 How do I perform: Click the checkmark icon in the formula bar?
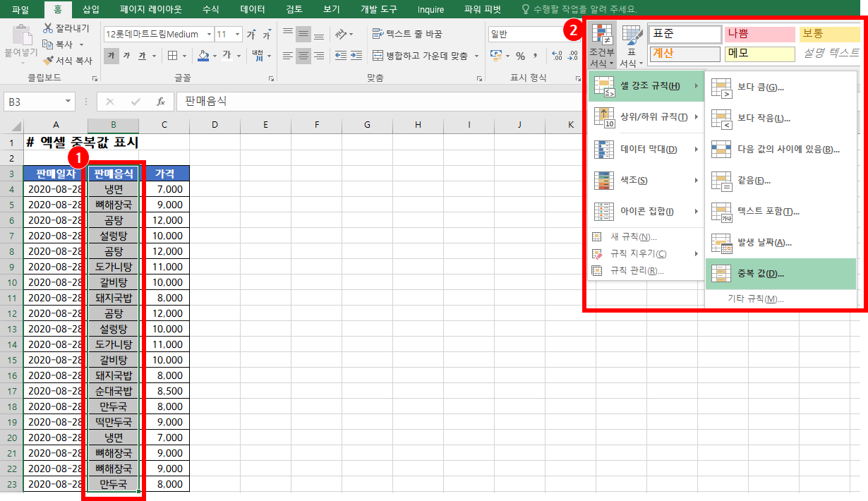[x=135, y=102]
